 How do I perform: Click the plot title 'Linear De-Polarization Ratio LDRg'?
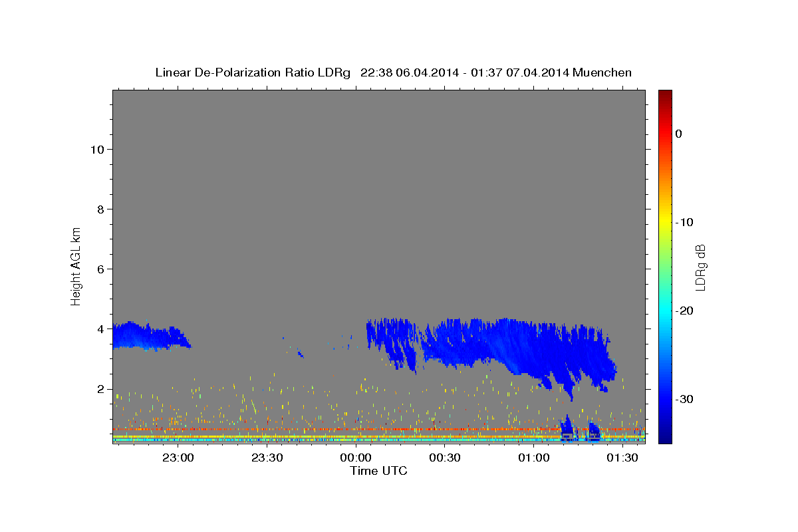(x=252, y=72)
